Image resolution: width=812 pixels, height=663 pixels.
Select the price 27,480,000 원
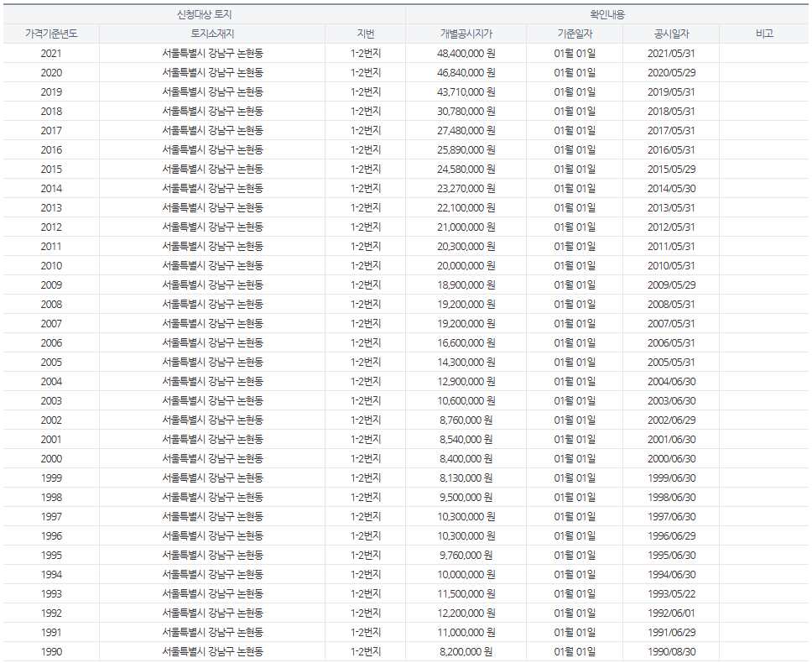point(466,131)
